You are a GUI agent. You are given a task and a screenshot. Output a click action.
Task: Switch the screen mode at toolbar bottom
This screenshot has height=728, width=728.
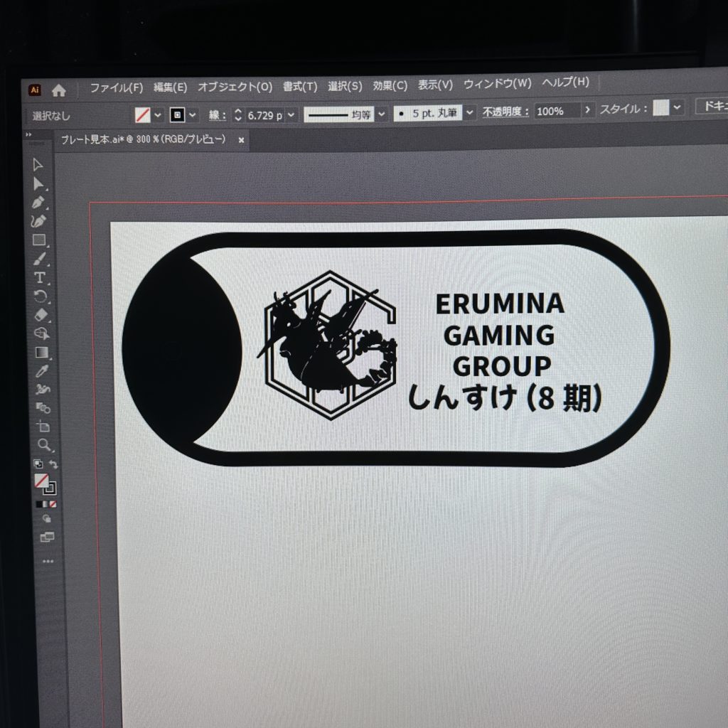[47, 538]
